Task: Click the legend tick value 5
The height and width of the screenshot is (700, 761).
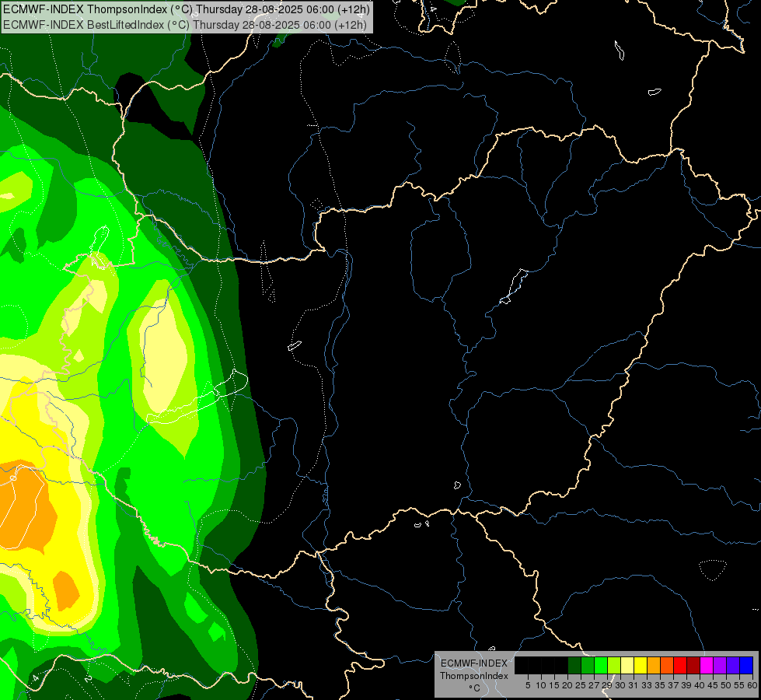Action: click(x=528, y=685)
